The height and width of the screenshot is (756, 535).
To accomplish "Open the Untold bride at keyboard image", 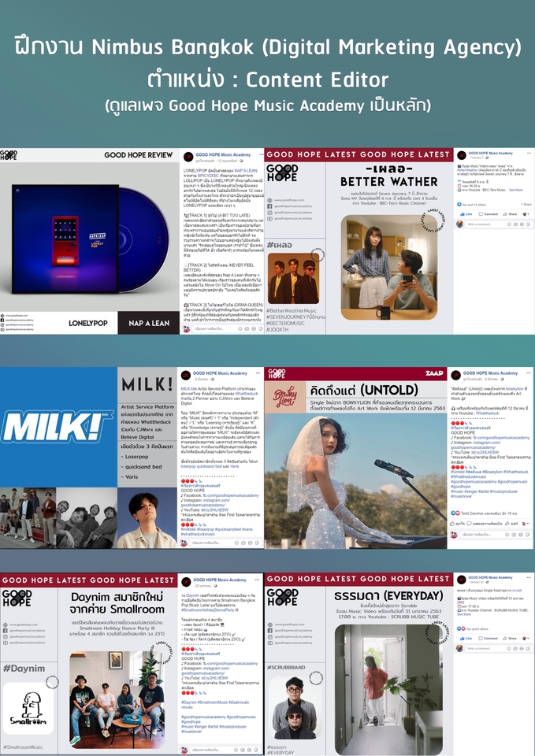I will 355,480.
